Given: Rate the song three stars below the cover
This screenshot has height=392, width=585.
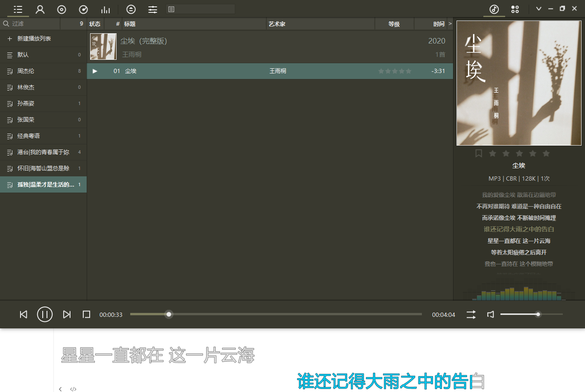Looking at the screenshot, I should coord(519,153).
